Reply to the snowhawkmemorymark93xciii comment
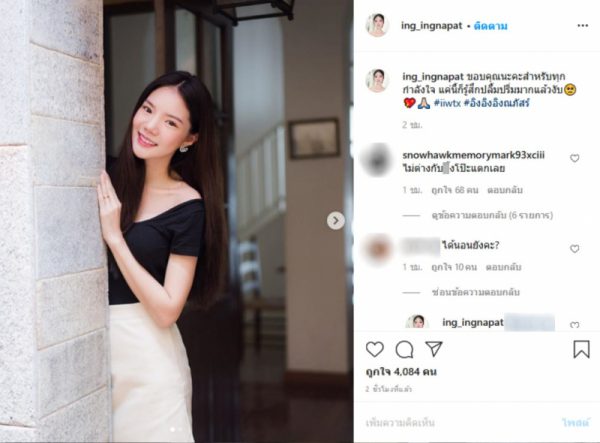The image size is (600, 443). [505, 190]
